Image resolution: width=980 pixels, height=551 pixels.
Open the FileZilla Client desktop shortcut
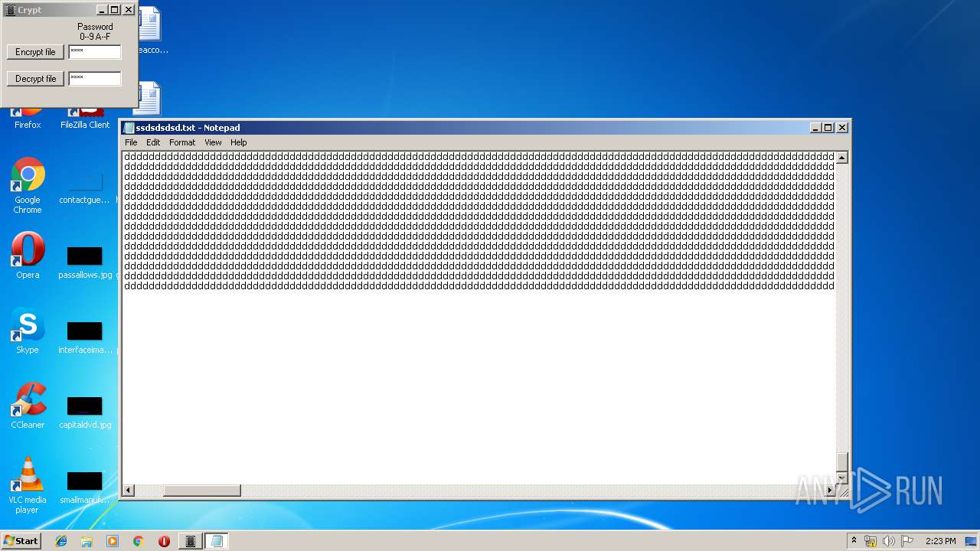coord(85,119)
